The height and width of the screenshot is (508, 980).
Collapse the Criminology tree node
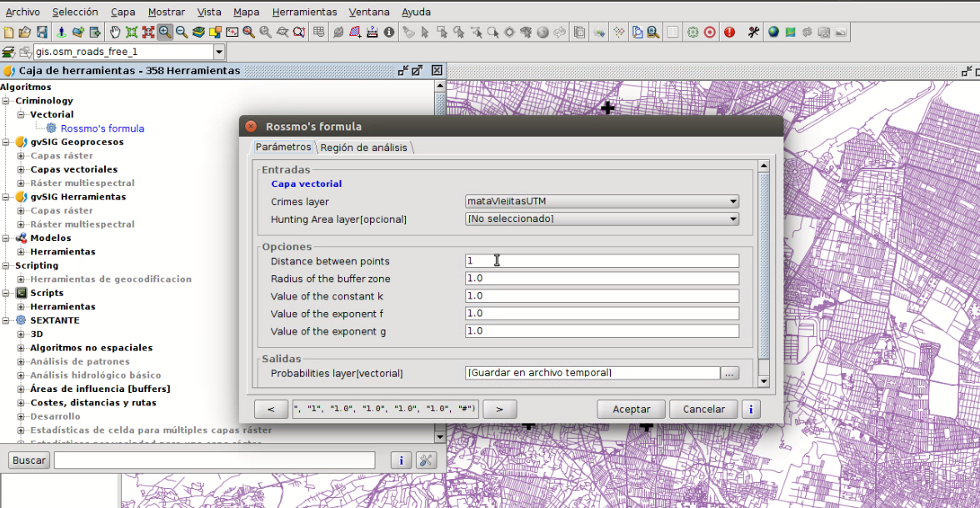(x=6, y=101)
